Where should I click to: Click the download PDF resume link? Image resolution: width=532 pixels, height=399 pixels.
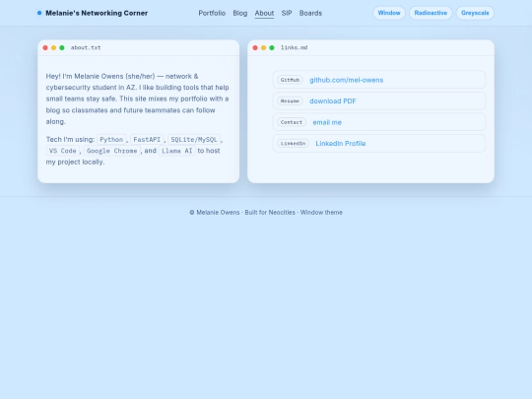pyautogui.click(x=333, y=101)
